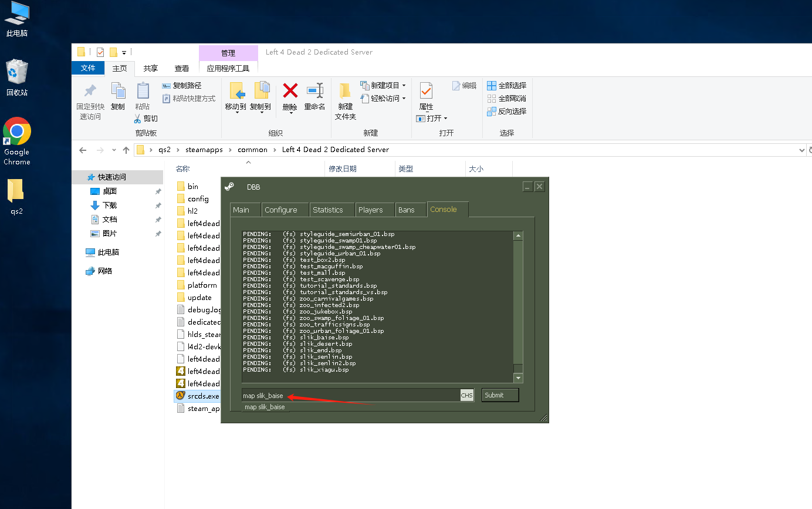Viewport: 812px width, 509px height.
Task: Click the Cut scissors icon
Action: click(x=138, y=119)
